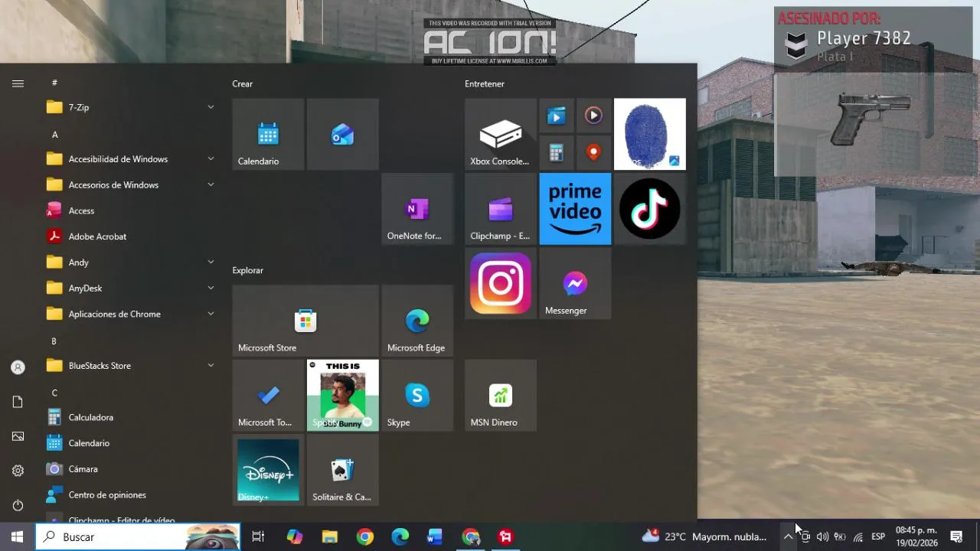Expand the Andy folder chevron
Image resolution: width=980 pixels, height=551 pixels.
[x=211, y=262]
